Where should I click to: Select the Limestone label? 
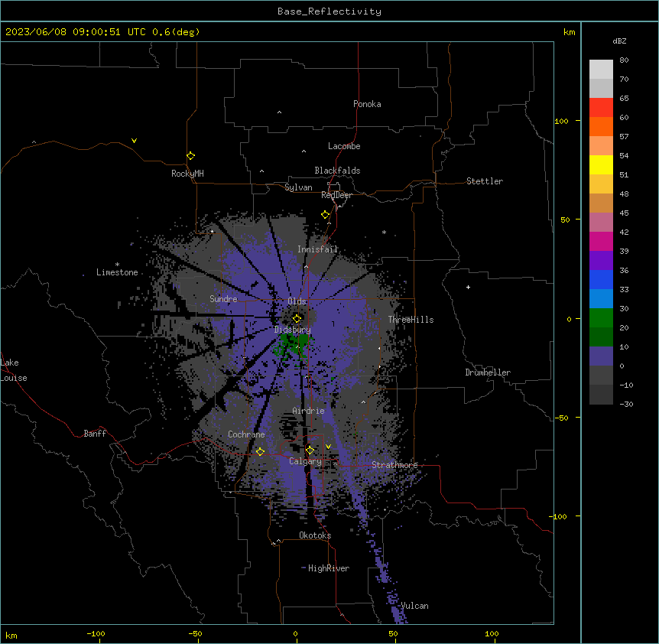117,272
